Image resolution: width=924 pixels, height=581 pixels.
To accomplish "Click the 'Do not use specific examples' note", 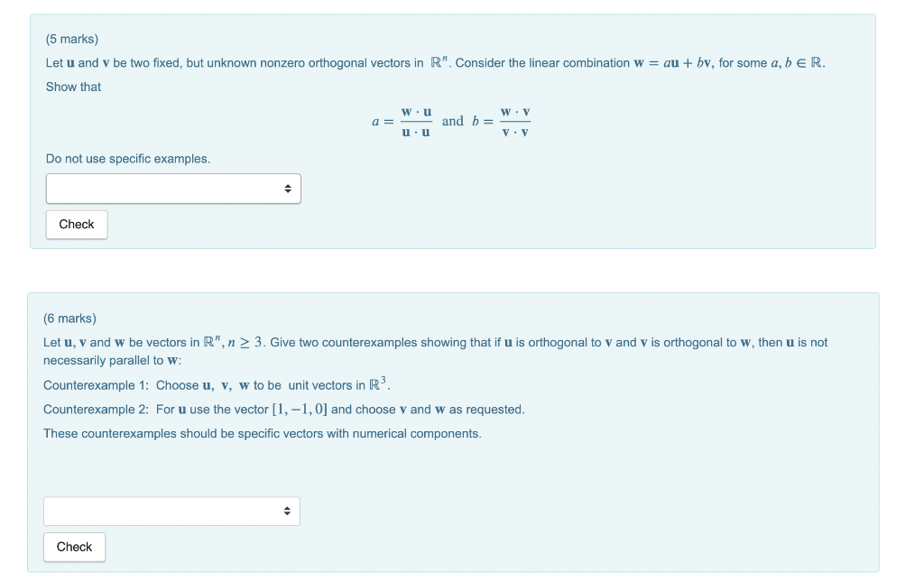I will pyautogui.click(x=127, y=158).
